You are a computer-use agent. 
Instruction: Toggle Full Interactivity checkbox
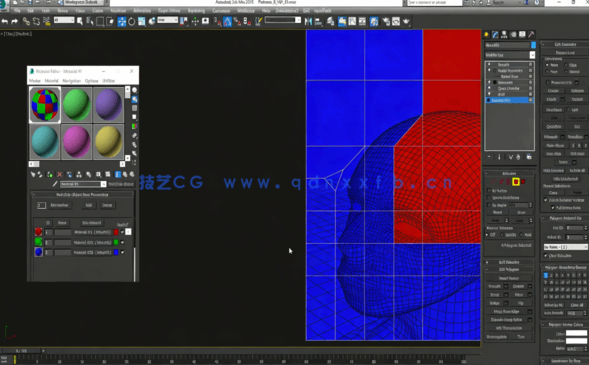553,208
